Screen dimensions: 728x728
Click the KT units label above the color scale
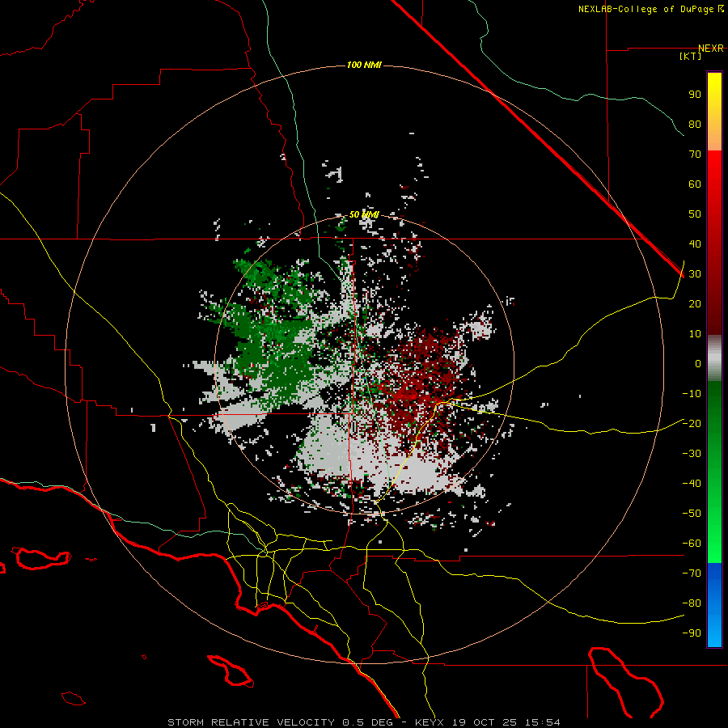[x=691, y=56]
